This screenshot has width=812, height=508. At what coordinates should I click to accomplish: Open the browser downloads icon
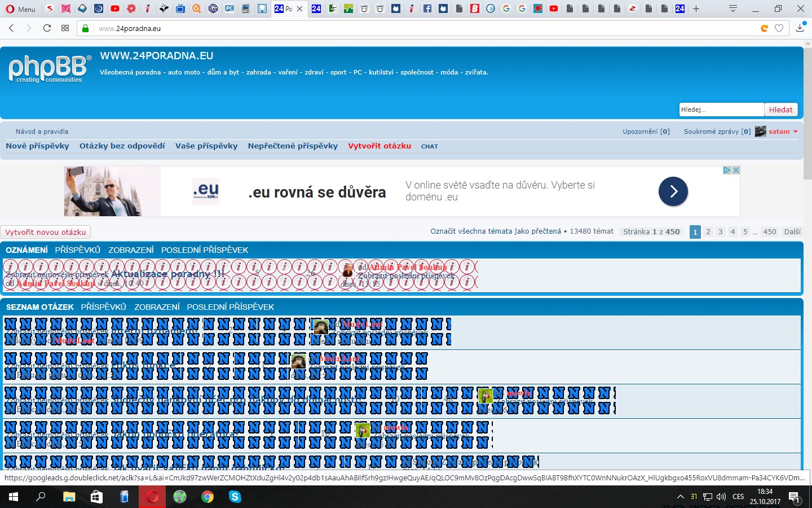(x=800, y=28)
